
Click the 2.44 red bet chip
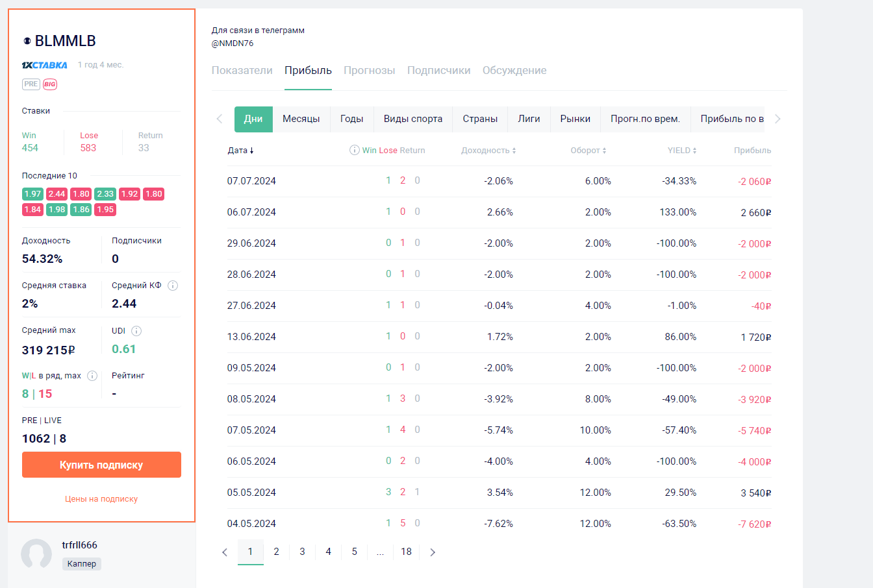57,194
